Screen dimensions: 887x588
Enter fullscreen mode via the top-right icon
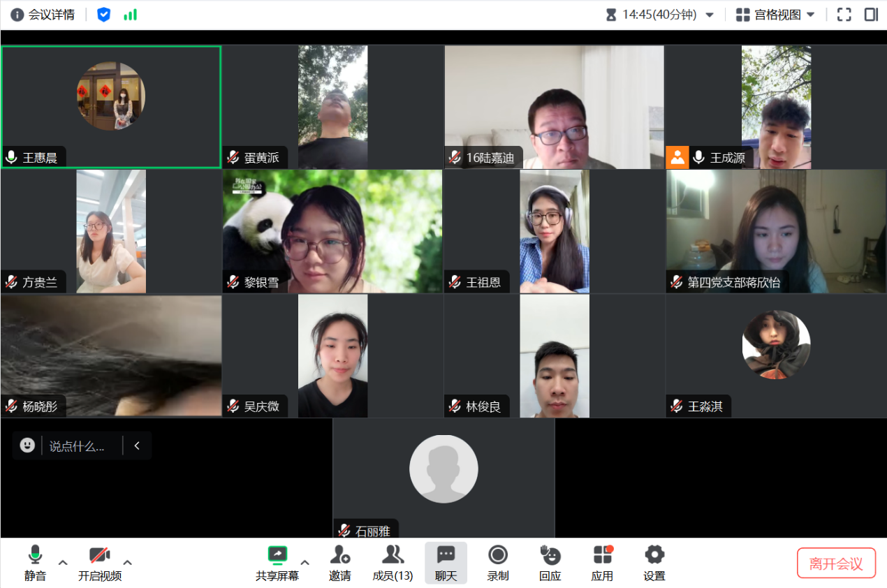tap(844, 15)
